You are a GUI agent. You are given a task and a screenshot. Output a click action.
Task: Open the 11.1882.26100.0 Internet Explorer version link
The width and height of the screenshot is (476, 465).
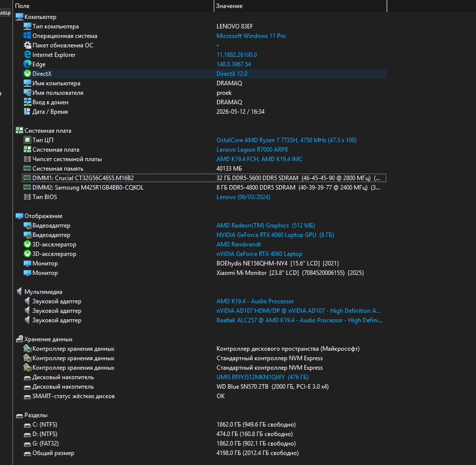237,55
